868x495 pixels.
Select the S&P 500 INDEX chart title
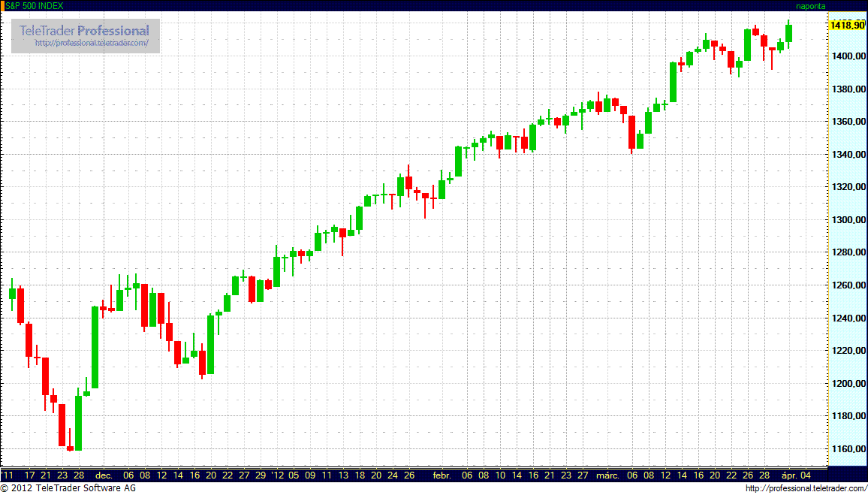pos(35,5)
